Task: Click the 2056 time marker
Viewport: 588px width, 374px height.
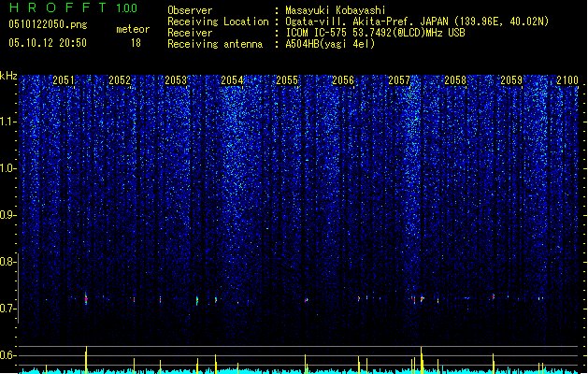Action: click(343, 80)
